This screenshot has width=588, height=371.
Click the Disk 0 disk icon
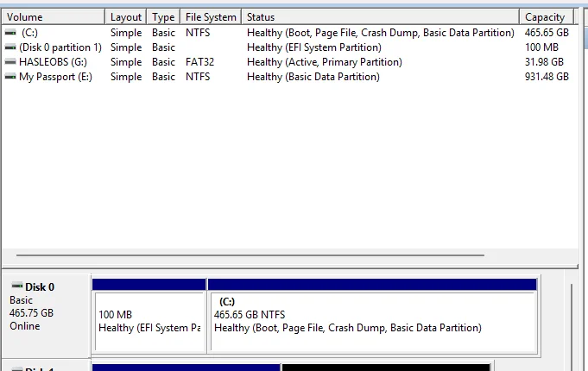pyautogui.click(x=17, y=286)
